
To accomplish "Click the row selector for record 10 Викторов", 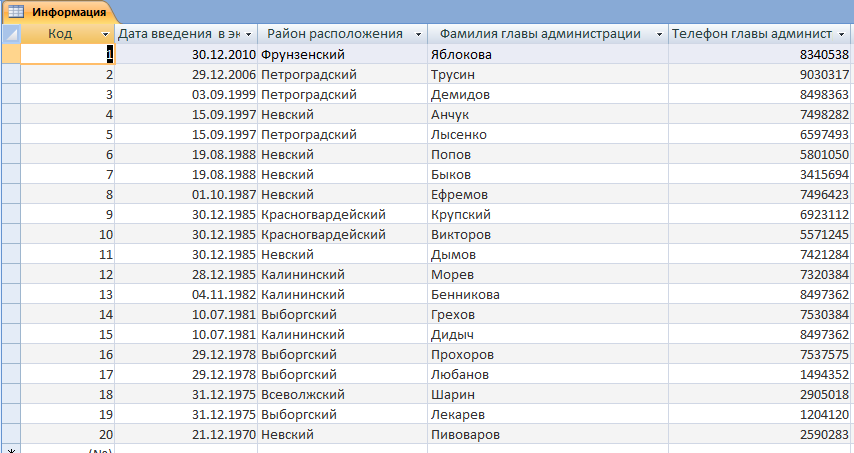I will (11, 234).
